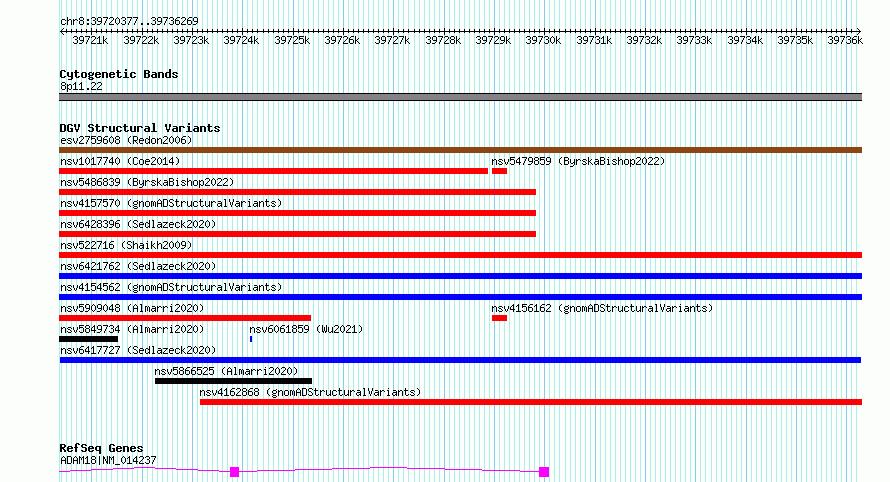The height and width of the screenshot is (482, 890).
Task: Click the red bar under nsv5909048
Action: [x=185, y=318]
